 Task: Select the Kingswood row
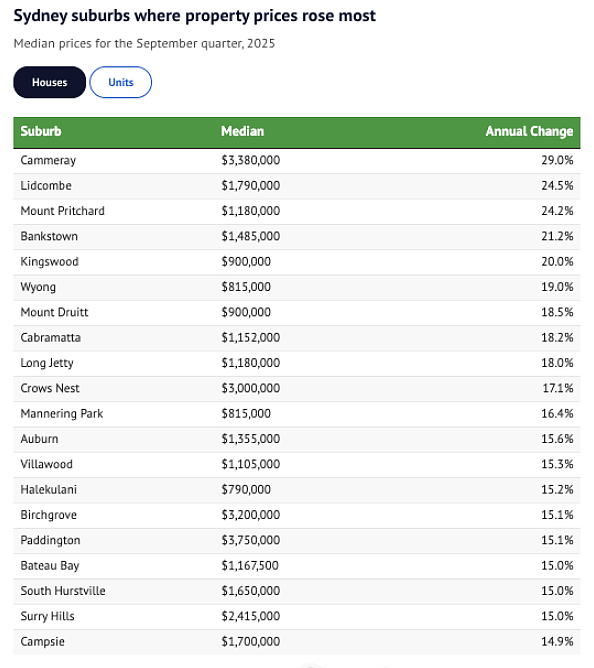click(297, 262)
